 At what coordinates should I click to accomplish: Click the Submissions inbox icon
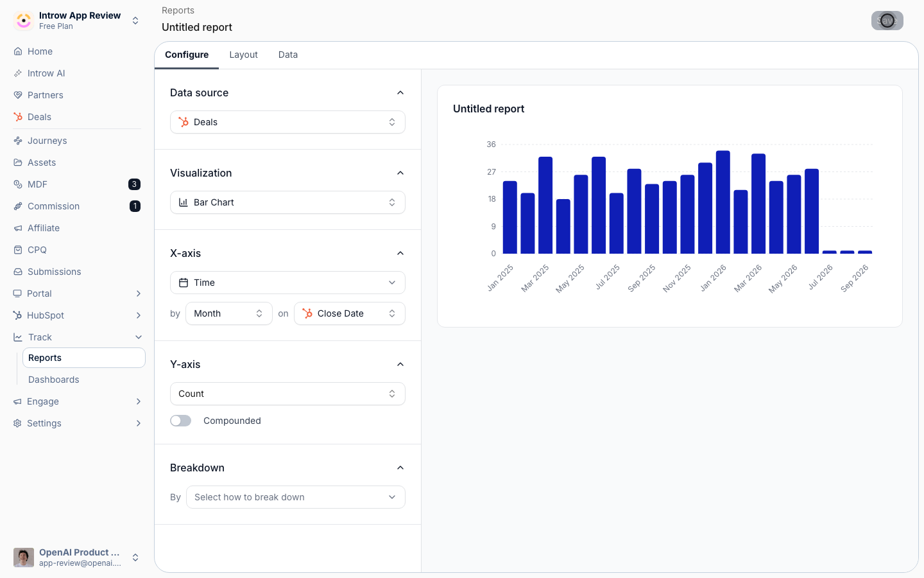18,272
